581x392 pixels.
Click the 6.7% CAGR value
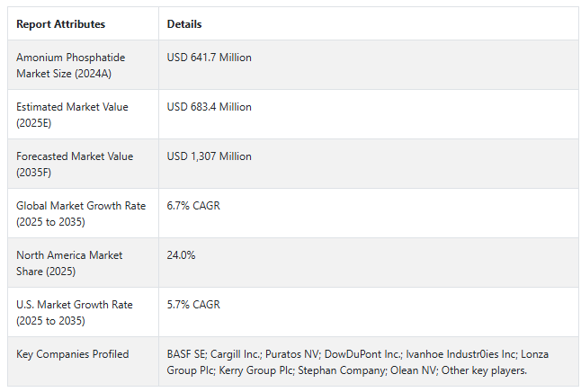point(193,206)
